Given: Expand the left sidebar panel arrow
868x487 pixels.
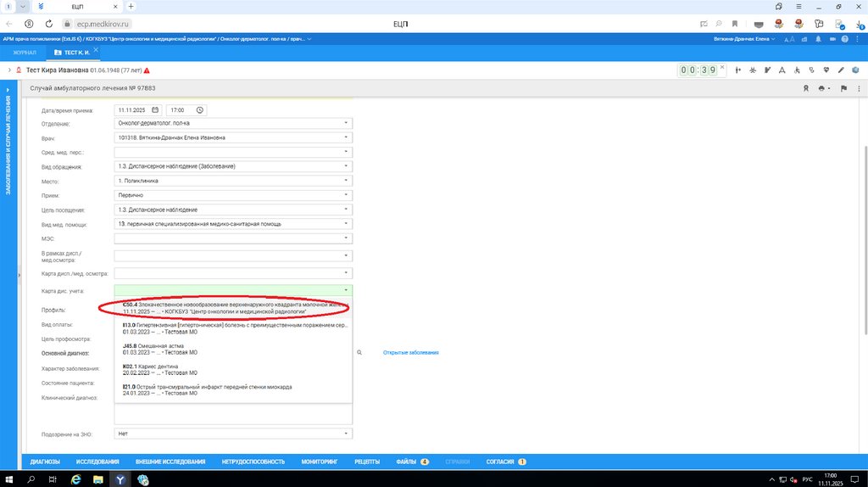Looking at the screenshot, I should click(x=8, y=90).
